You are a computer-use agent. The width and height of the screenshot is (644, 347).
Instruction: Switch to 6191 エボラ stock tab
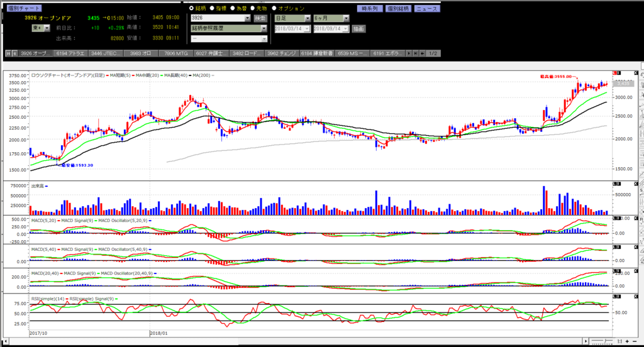387,53
